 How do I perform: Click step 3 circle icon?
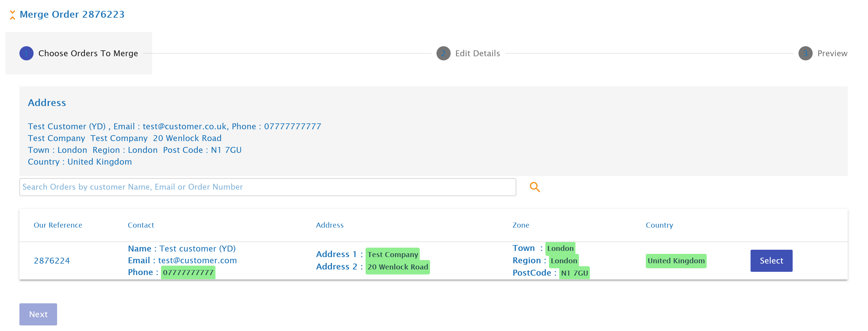point(805,53)
